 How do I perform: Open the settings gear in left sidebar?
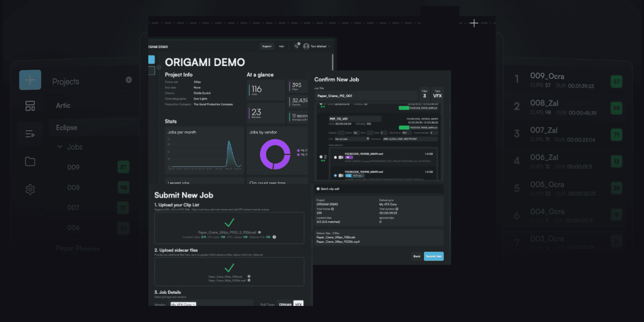30,189
